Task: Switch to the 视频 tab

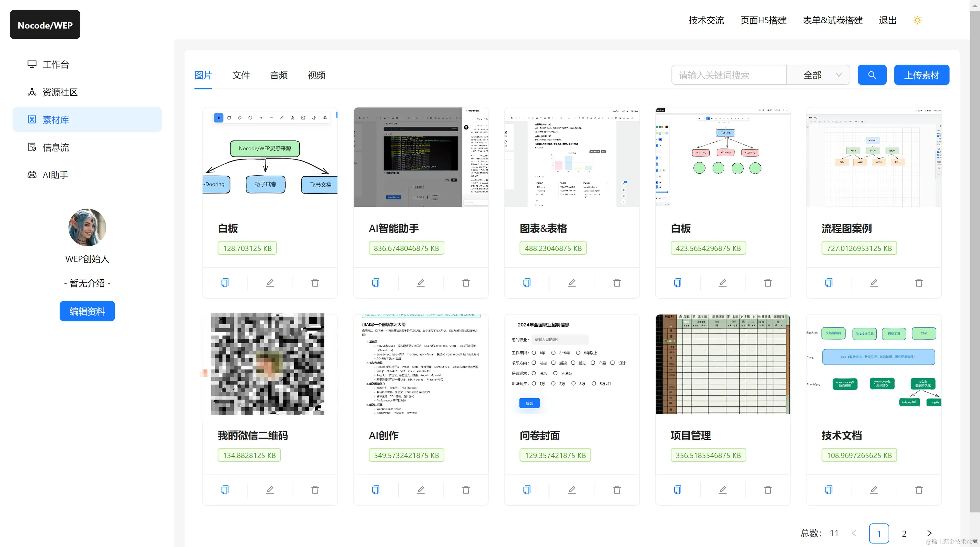Action: [317, 75]
